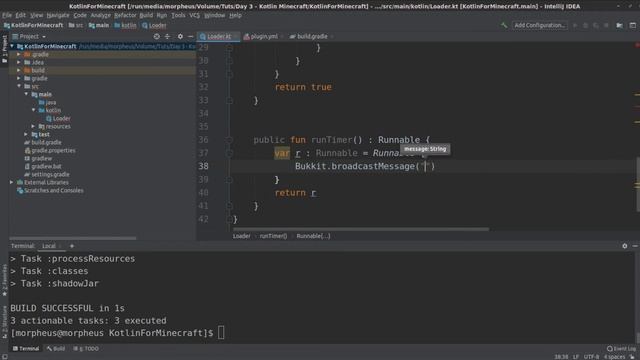Image resolution: width=640 pixels, height=360 pixels.
Task: Expand the gradle folder below build
Action: click(x=19, y=78)
